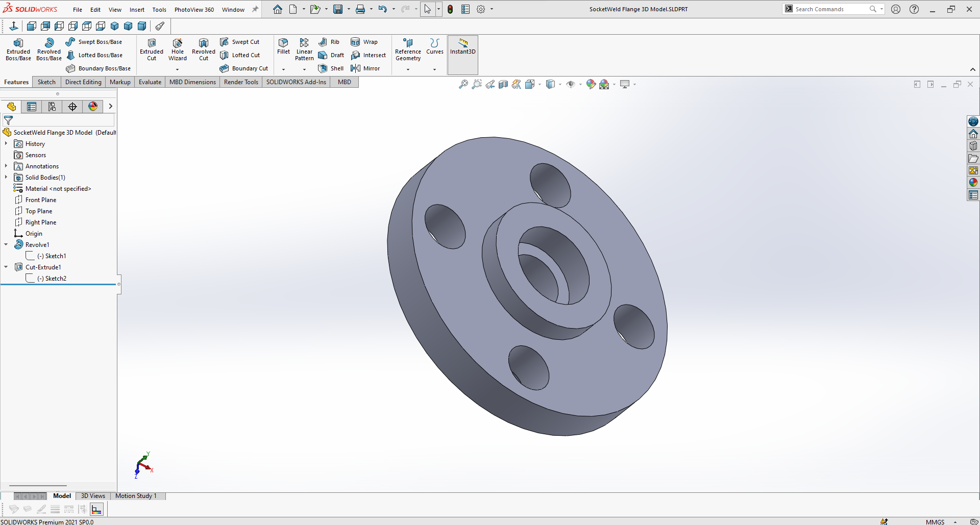
Task: Select the Lofted Cut tool
Action: [240, 55]
